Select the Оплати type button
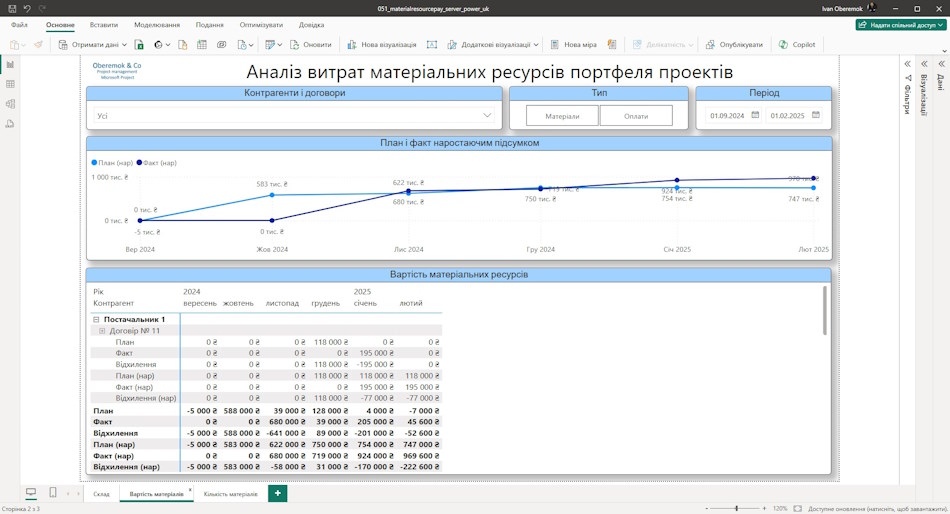950x514 pixels. coord(636,116)
